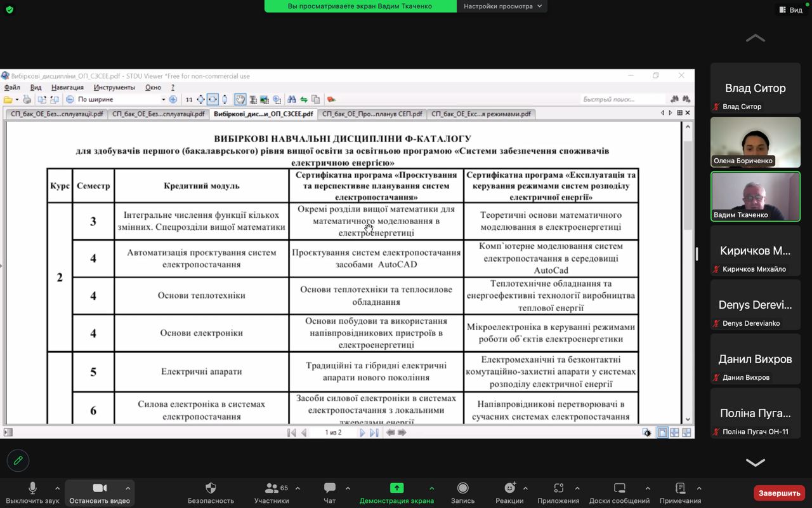Select single page layout toggle in status bar
812x508 pixels.
click(662, 432)
